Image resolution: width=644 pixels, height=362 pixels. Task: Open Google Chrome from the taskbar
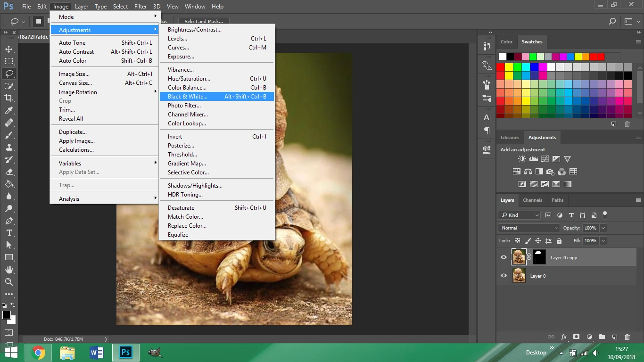coord(38,353)
